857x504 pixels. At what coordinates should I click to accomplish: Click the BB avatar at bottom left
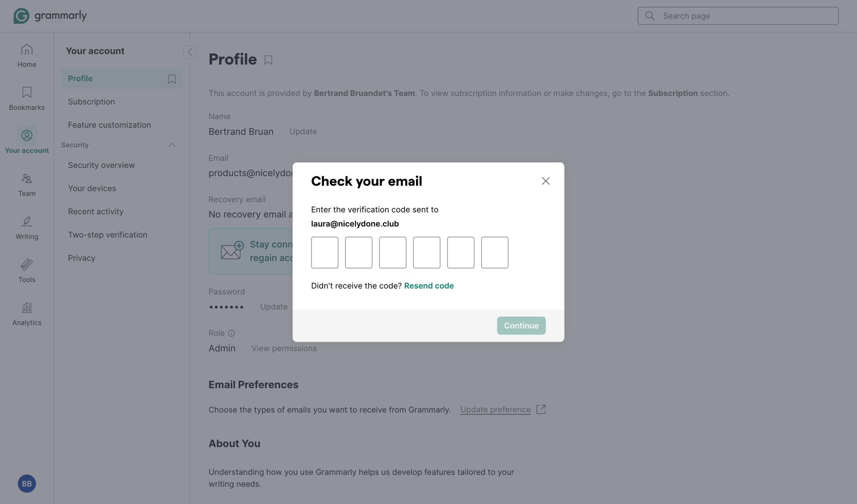(x=26, y=483)
